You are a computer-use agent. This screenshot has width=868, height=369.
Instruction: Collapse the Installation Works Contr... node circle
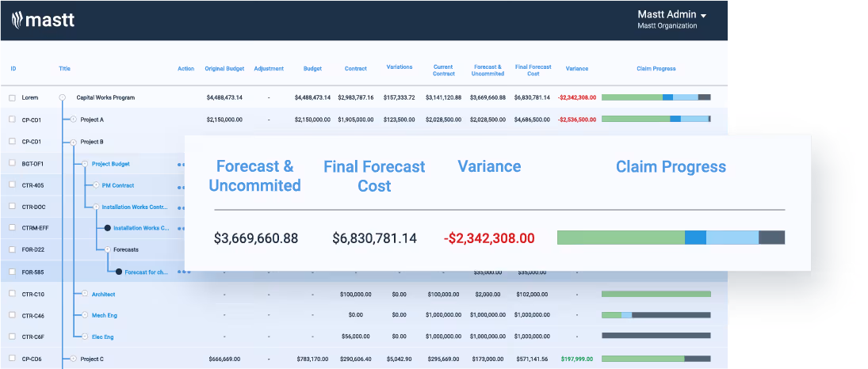click(96, 207)
